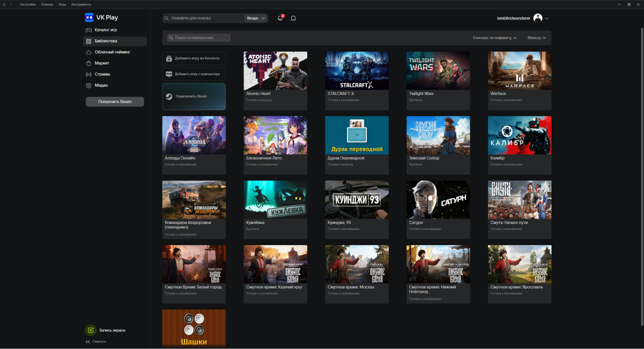Open Куинджи, 93 game cover
Screen dimensions: 644x349
point(357,200)
